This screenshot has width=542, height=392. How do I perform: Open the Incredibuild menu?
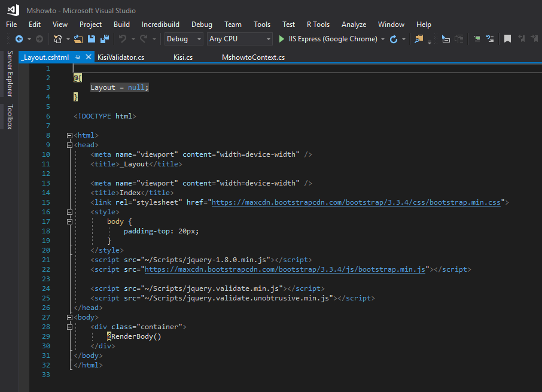coord(160,25)
